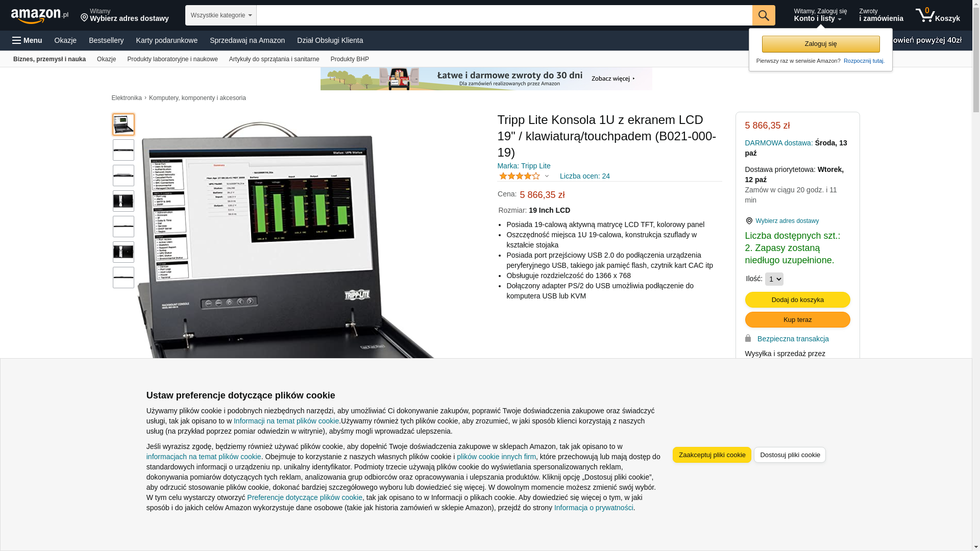This screenshot has width=980, height=551.
Task: Expand Konto i listy account menu
Action: [x=820, y=15]
